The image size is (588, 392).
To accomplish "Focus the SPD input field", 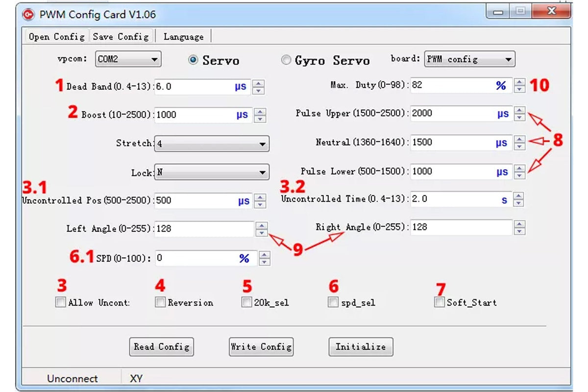I will coord(206,258).
